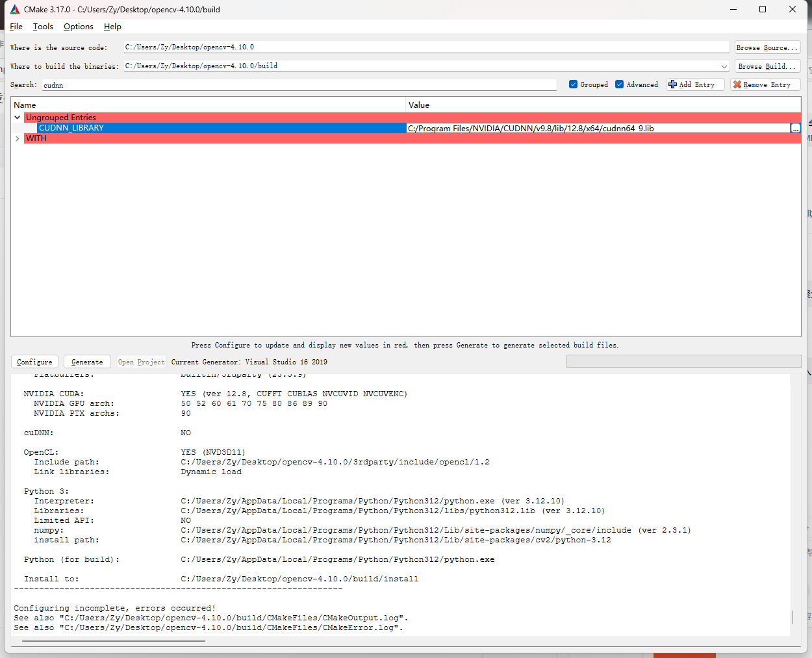
Task: Click the CMake logo icon in title bar
Action: tap(15, 9)
